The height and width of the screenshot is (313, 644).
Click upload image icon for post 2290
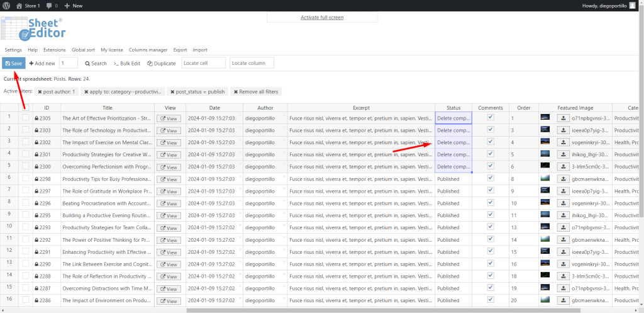click(563, 264)
